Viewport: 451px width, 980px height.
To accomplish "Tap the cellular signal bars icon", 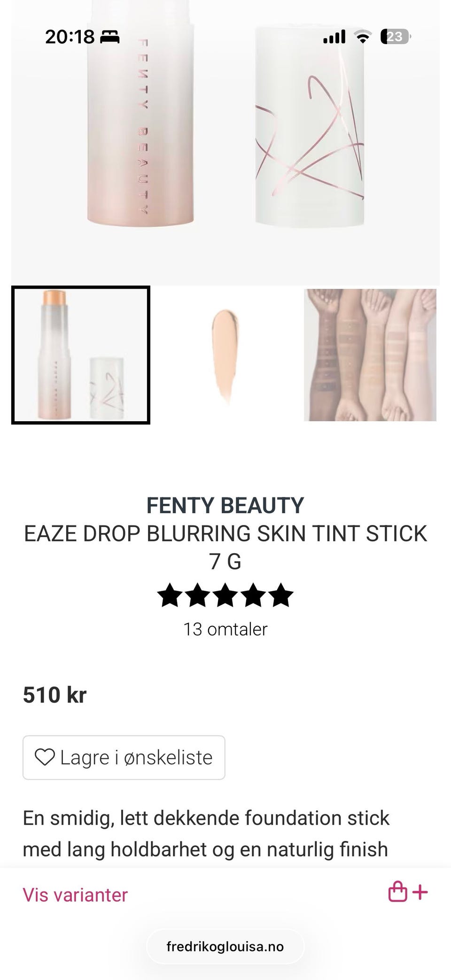I will point(334,37).
